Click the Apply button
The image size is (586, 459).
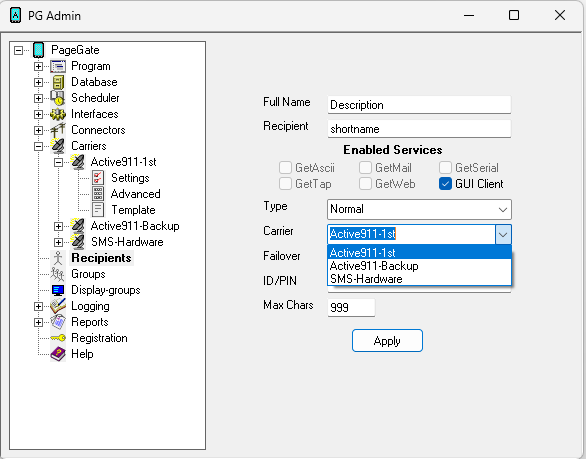tap(387, 341)
